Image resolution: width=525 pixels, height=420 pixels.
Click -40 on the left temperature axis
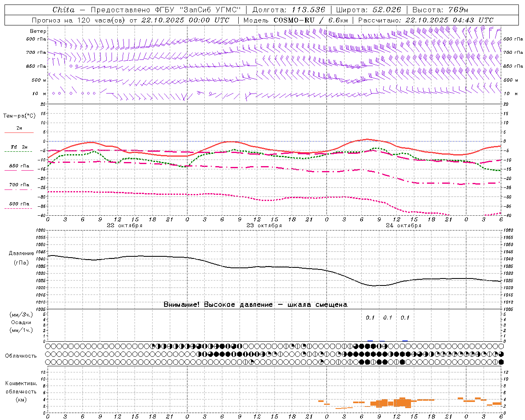click(x=42, y=216)
